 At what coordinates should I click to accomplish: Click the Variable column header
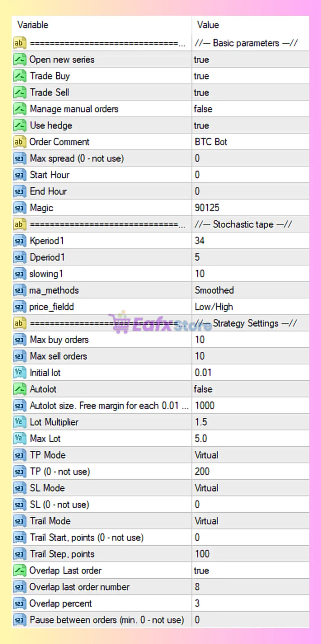33,25
